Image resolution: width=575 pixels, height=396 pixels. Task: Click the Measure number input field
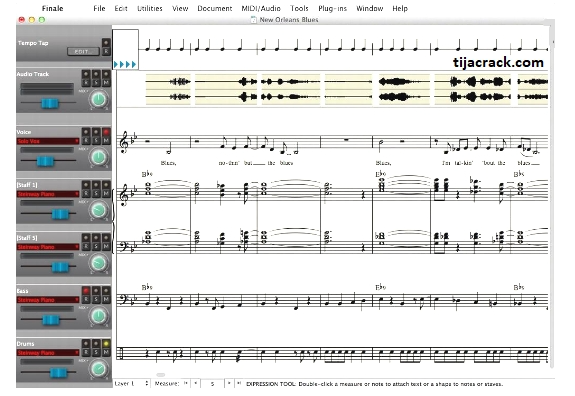[x=212, y=384]
